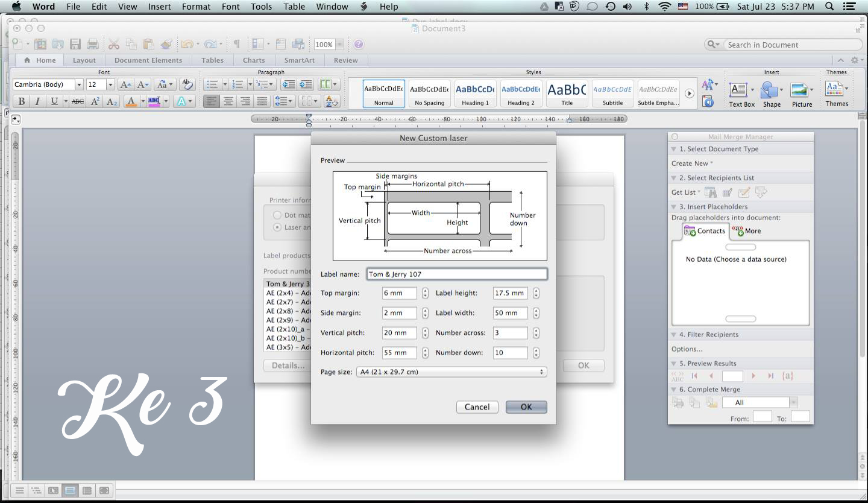Click the Label name field showing Tom & Jerry 107
This screenshot has width=868, height=503.
(x=456, y=274)
